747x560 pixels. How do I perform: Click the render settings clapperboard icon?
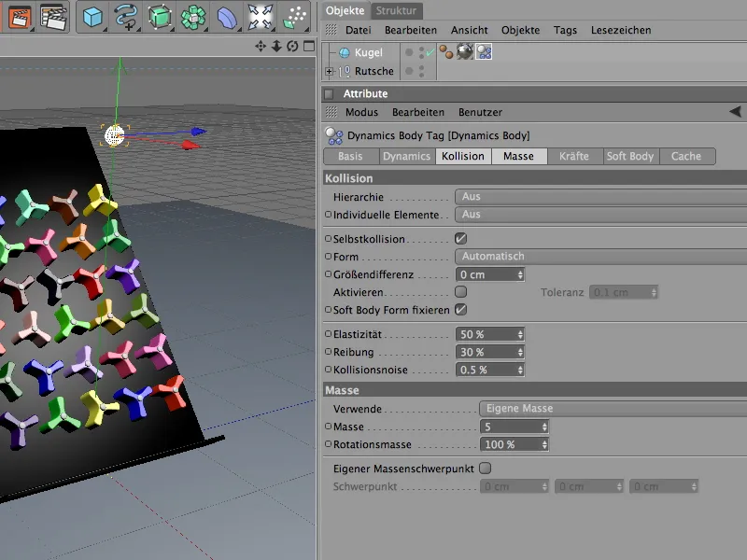click(56, 16)
